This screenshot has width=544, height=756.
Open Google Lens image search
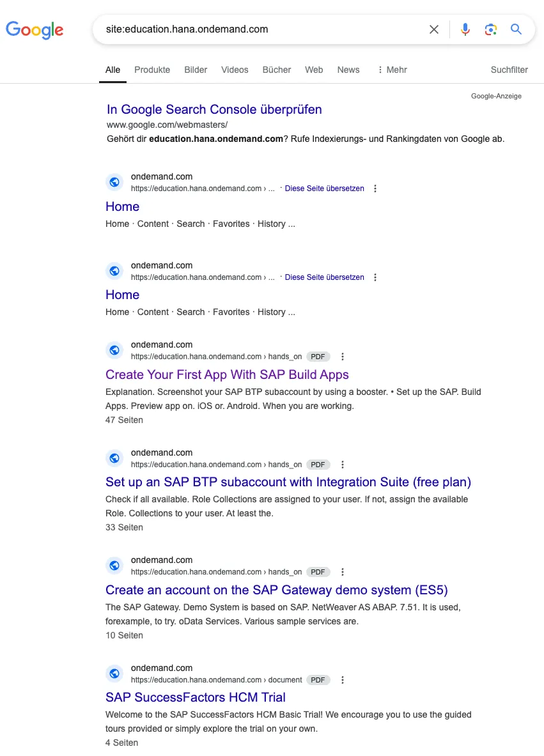pos(490,29)
